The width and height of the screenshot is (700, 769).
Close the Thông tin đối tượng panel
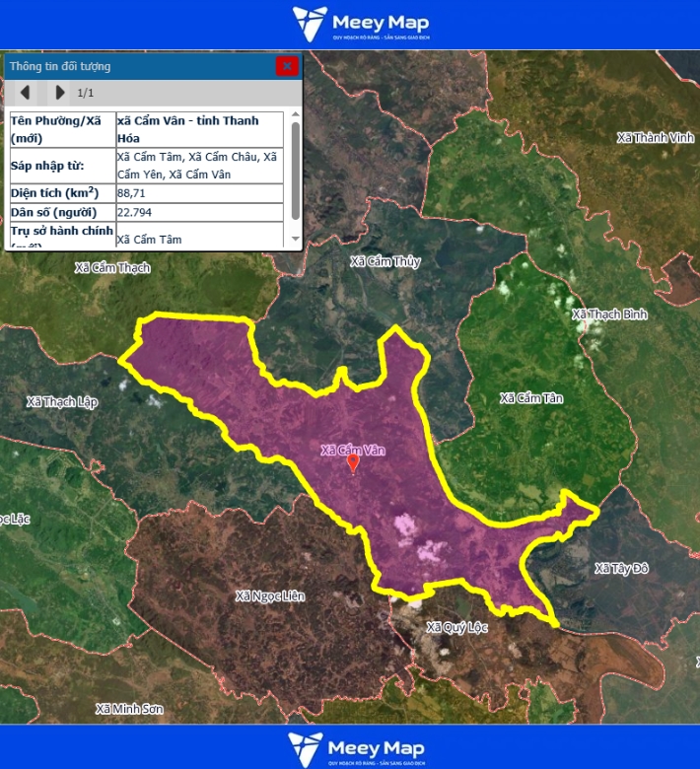(x=287, y=66)
